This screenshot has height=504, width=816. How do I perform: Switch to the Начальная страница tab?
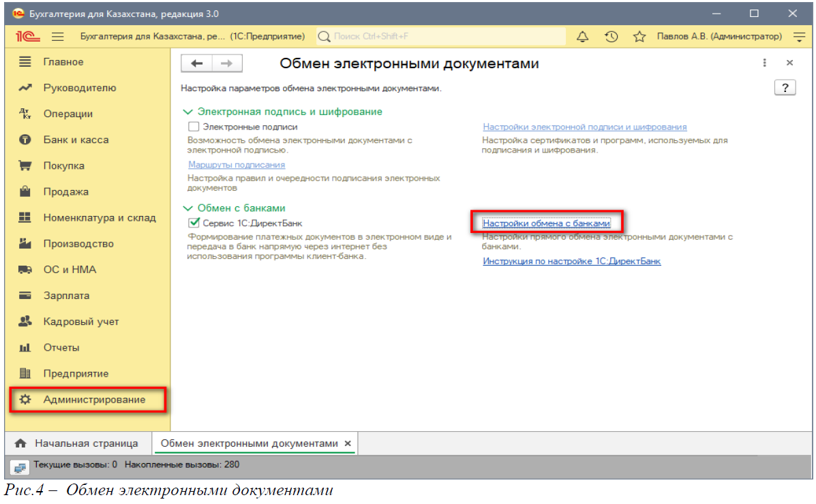[x=86, y=443]
